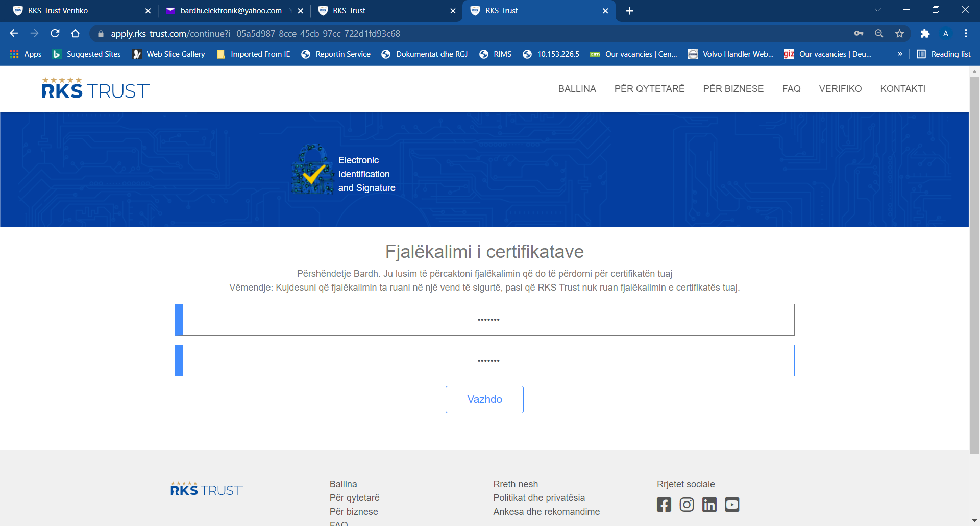Click the RKS Trust logo in header
The width and height of the screenshot is (980, 526).
coord(95,88)
